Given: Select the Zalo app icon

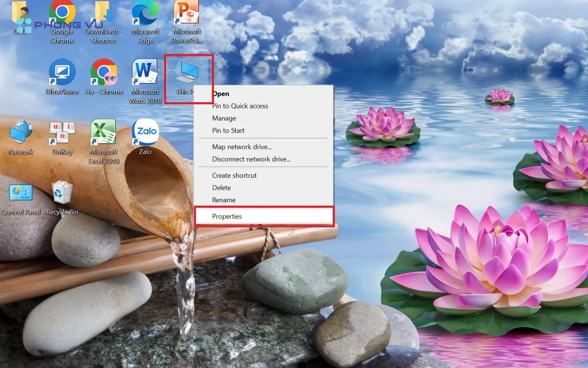Looking at the screenshot, I should pyautogui.click(x=145, y=133).
